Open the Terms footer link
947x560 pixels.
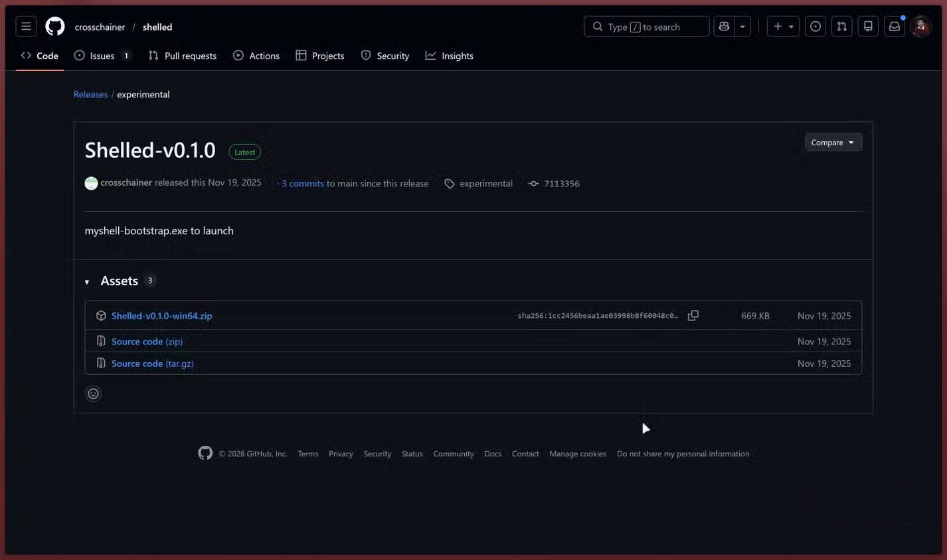tap(308, 454)
